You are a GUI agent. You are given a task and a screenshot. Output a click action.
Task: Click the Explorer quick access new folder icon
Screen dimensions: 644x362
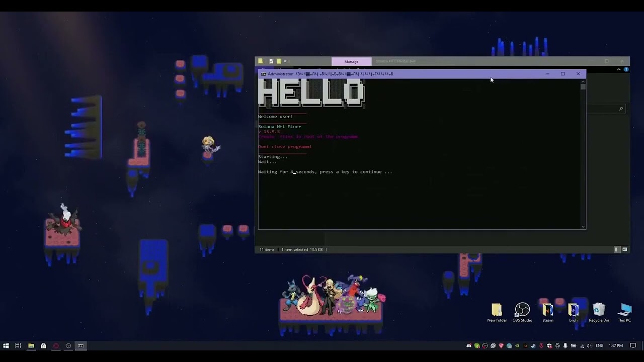click(x=278, y=61)
